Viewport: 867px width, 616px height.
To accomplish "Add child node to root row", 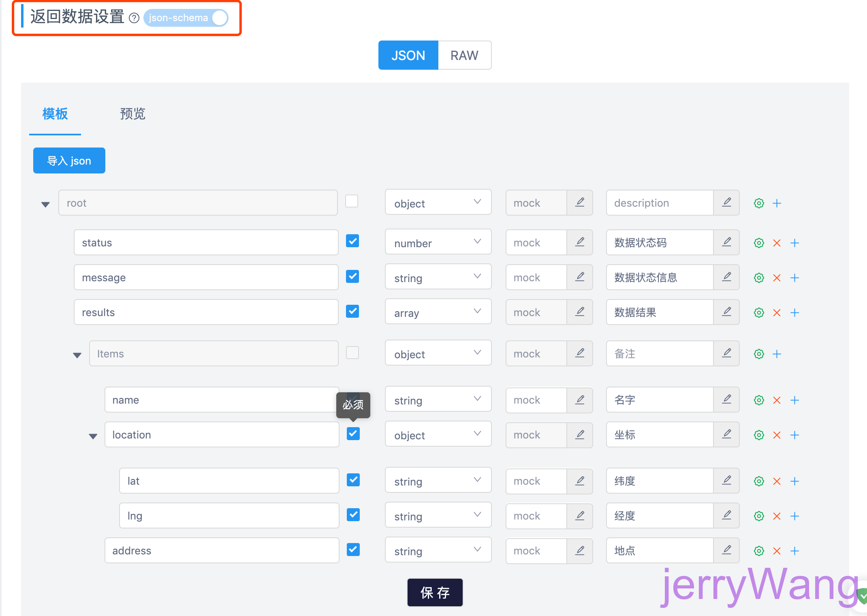I will click(x=777, y=203).
